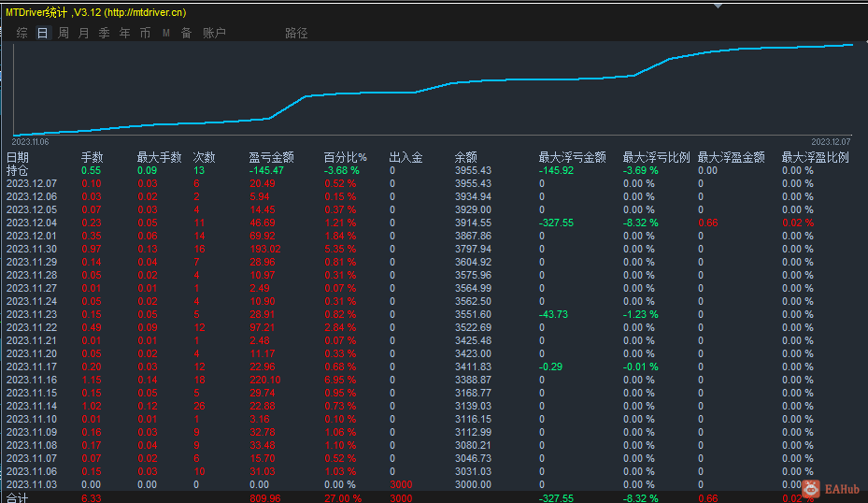Open the 账户 account tab
This screenshot has width=868, height=503.
coord(214,34)
